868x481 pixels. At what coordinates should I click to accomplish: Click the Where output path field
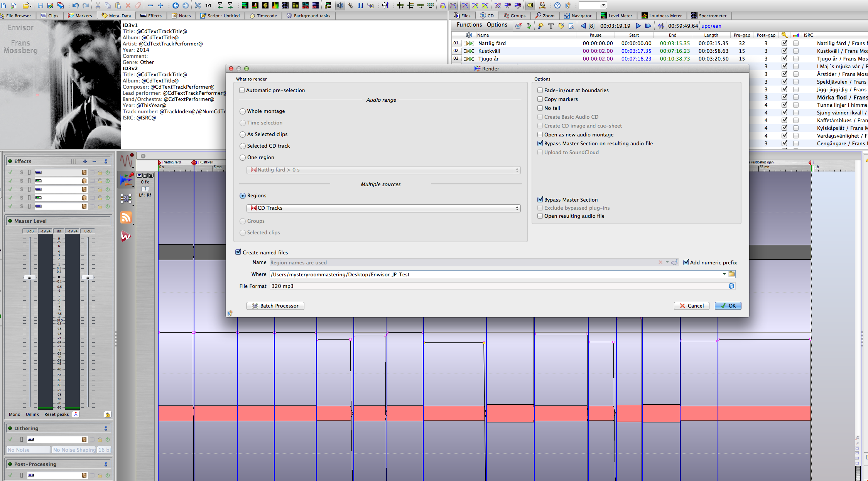tap(494, 274)
